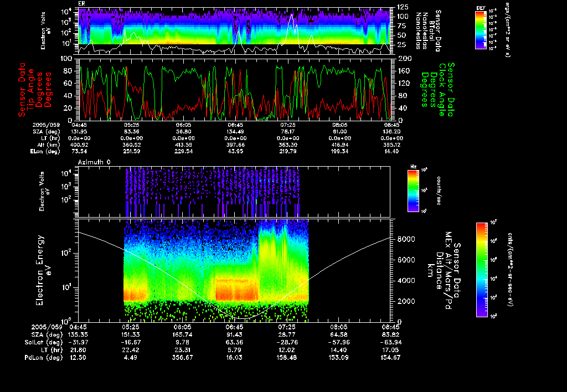
Task: Click the 'PdLon (deg)' row label
Action: click(x=43, y=358)
